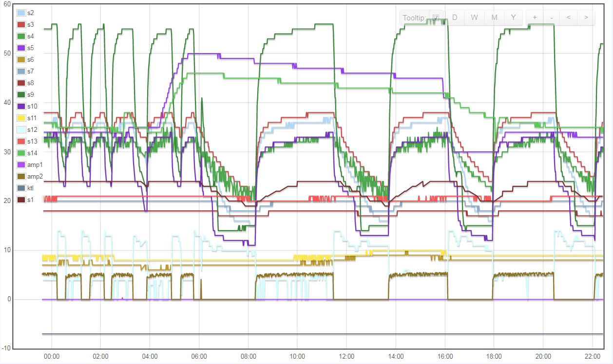Toggle the s11 yellow series
The image size is (613, 364).
tap(26, 118)
